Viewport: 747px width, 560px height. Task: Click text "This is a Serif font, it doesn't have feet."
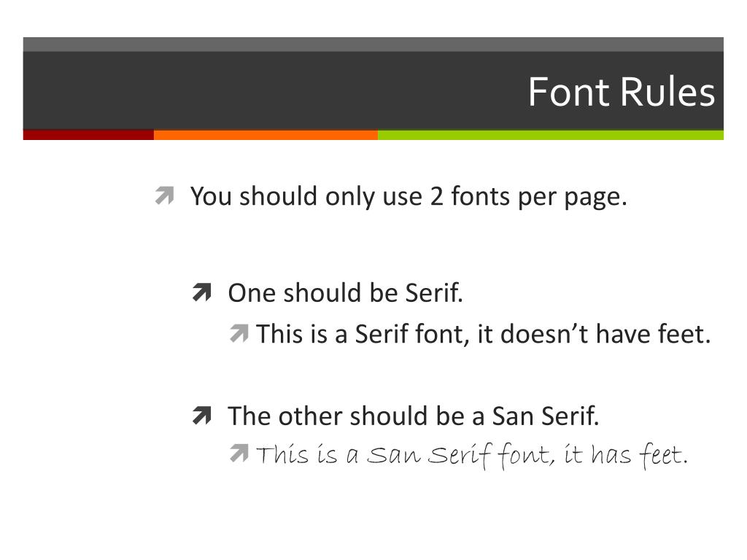tap(484, 333)
